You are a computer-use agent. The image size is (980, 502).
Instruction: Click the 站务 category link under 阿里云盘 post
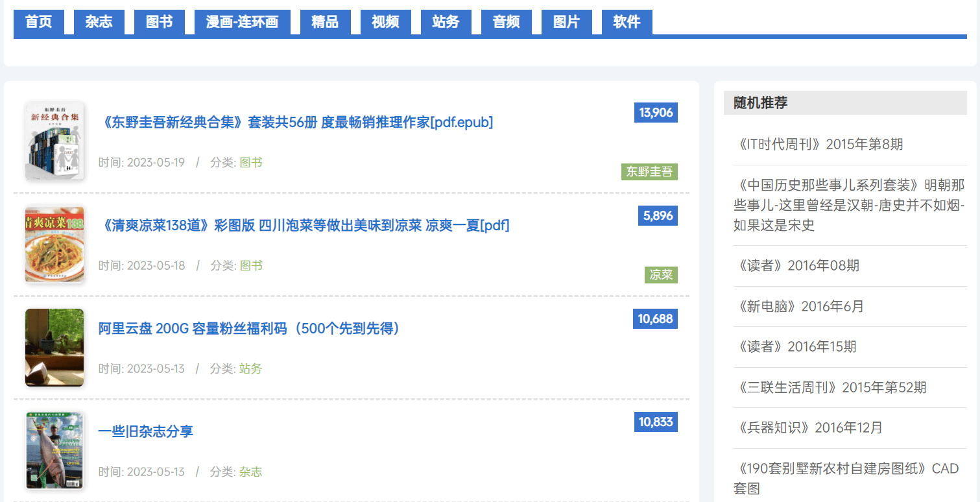(x=250, y=369)
